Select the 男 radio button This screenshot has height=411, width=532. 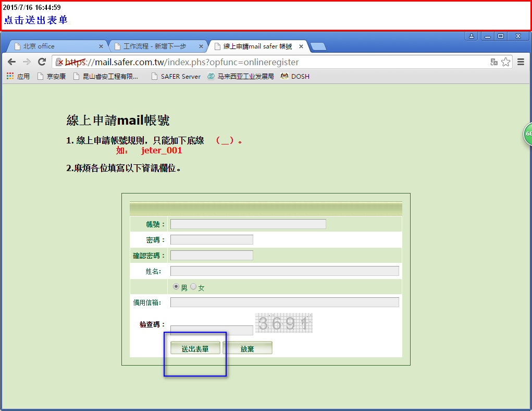[x=176, y=287]
